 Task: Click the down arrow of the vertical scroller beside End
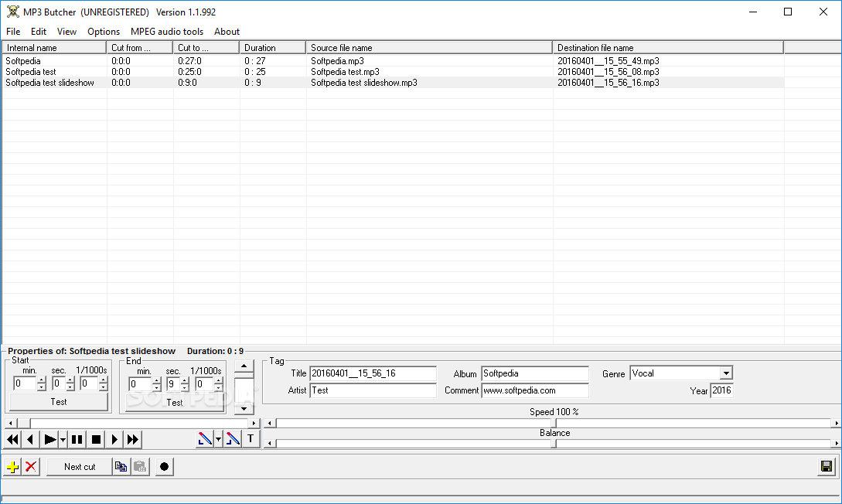pos(244,408)
